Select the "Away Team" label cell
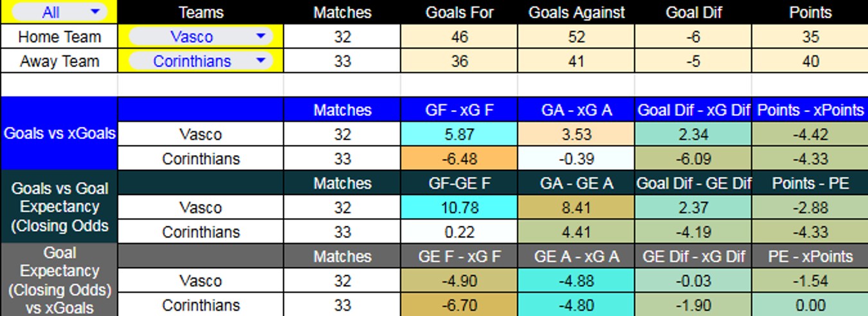This screenshot has width=868, height=316. (x=59, y=61)
